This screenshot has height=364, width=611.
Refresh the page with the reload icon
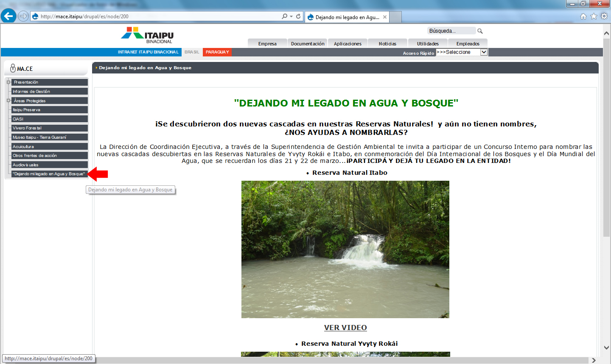click(x=298, y=16)
